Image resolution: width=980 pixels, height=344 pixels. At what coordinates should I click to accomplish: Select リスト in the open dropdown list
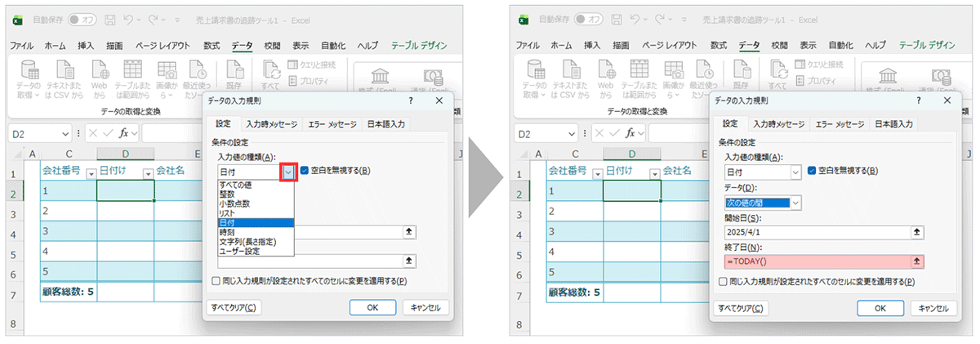[256, 212]
